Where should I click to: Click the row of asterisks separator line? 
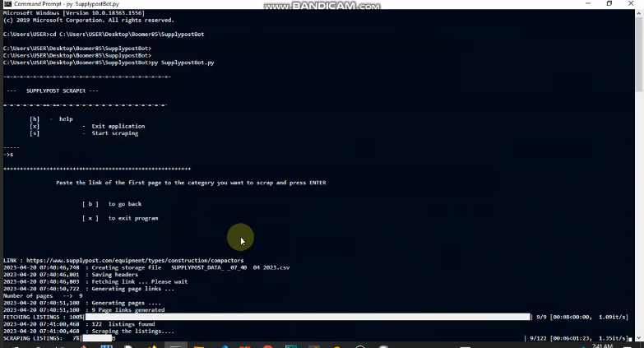[x=97, y=169]
